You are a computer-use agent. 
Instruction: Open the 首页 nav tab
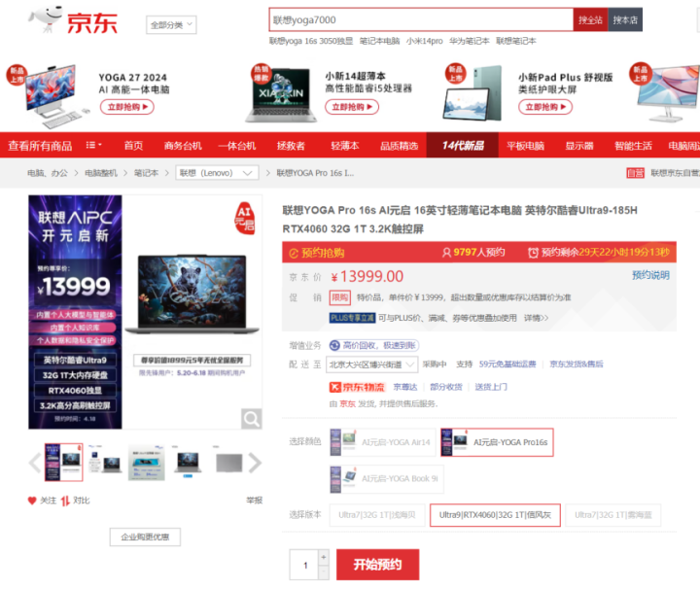coord(133,146)
